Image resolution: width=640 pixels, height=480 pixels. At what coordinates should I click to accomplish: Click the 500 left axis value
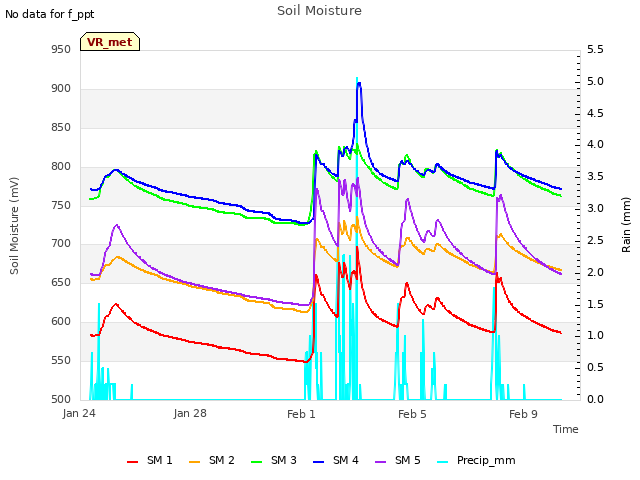[x=61, y=399]
